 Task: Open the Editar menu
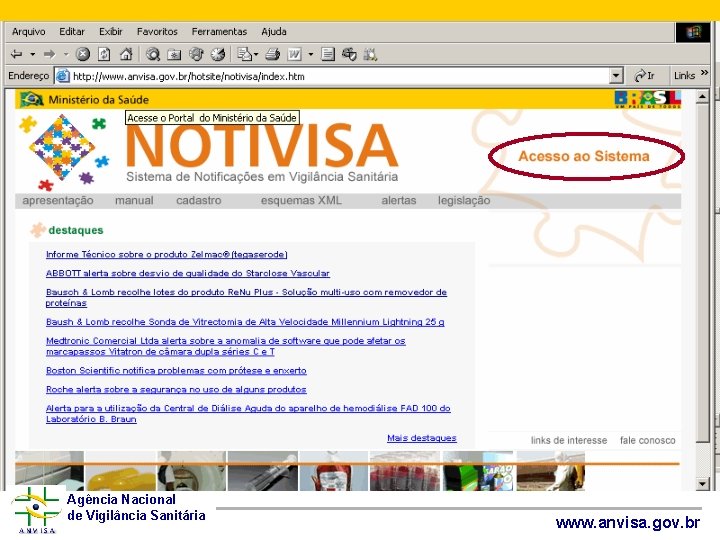72,32
